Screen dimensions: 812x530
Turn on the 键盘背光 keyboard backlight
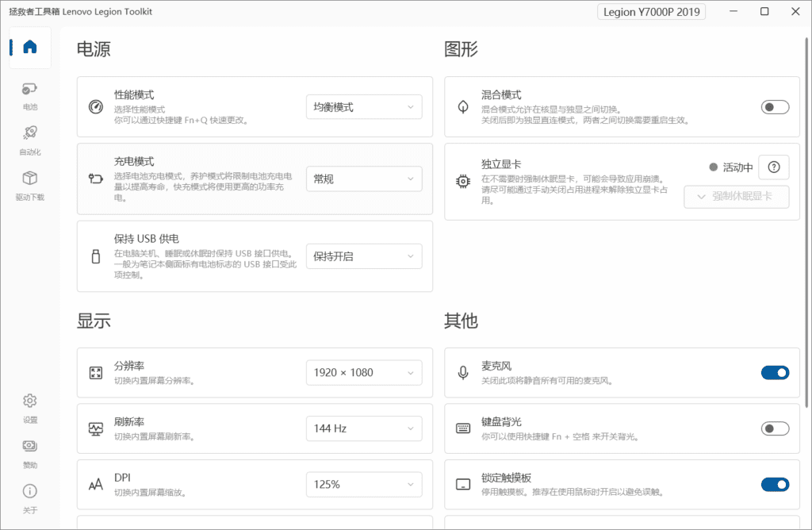point(775,428)
